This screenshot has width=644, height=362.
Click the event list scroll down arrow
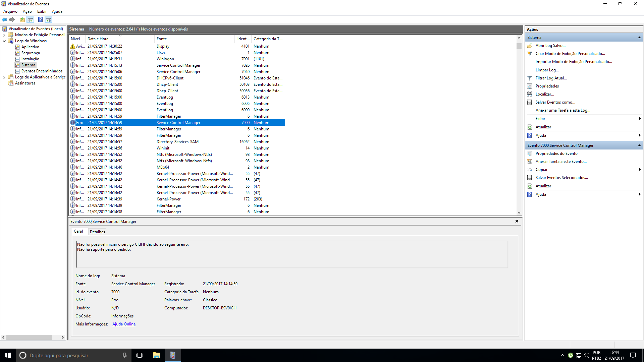click(519, 213)
